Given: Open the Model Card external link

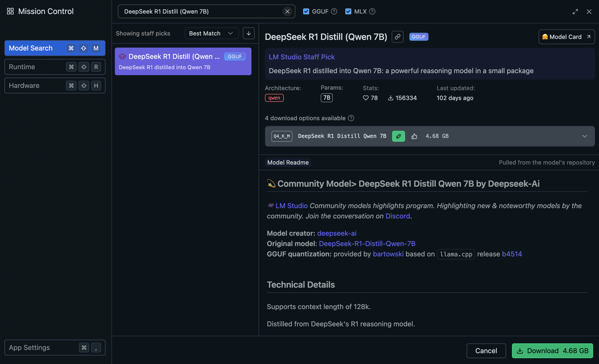Looking at the screenshot, I should coord(566,37).
